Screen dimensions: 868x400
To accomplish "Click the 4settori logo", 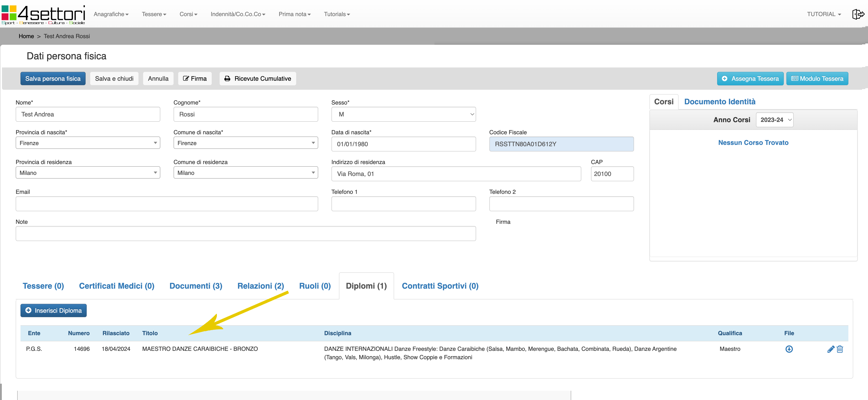I will tap(43, 15).
